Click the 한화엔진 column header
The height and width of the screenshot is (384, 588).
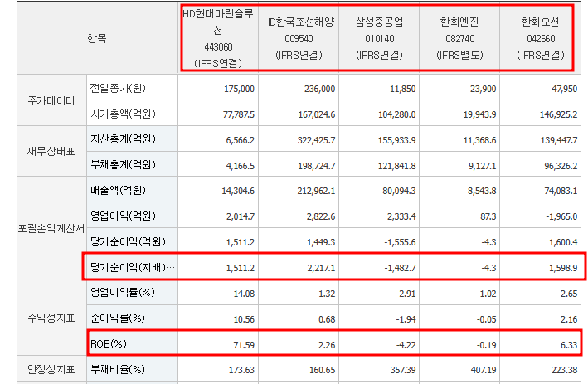[459, 38]
